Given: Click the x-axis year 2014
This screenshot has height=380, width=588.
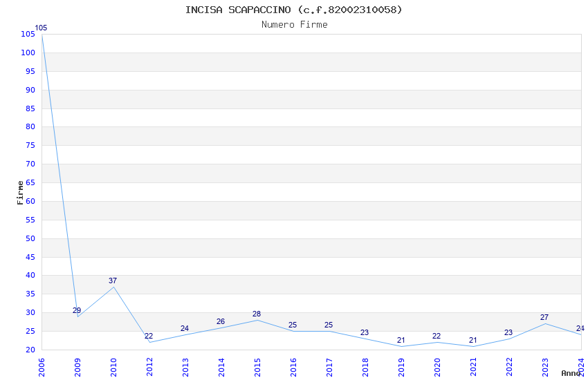Looking at the screenshot, I should pos(221,368).
